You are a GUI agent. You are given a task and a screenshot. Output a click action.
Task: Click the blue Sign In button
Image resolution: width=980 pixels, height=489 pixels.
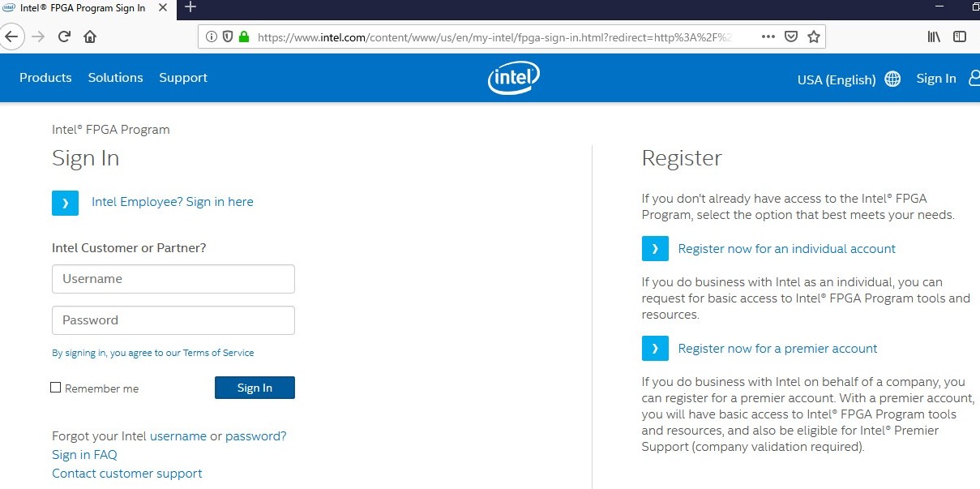pos(255,388)
